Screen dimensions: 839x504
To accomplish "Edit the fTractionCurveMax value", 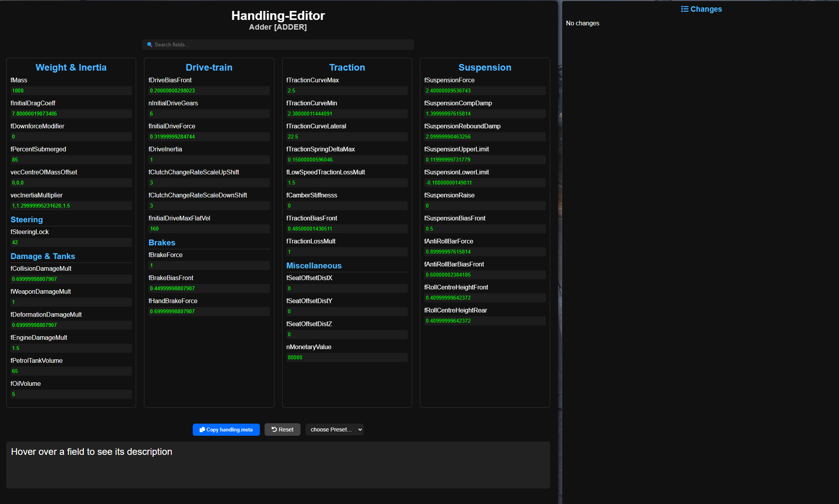I will click(347, 91).
